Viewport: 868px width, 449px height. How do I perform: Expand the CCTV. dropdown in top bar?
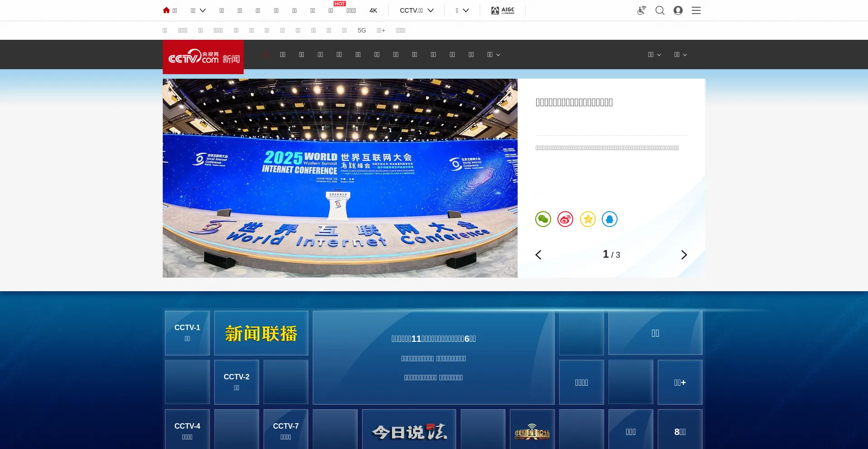point(416,10)
